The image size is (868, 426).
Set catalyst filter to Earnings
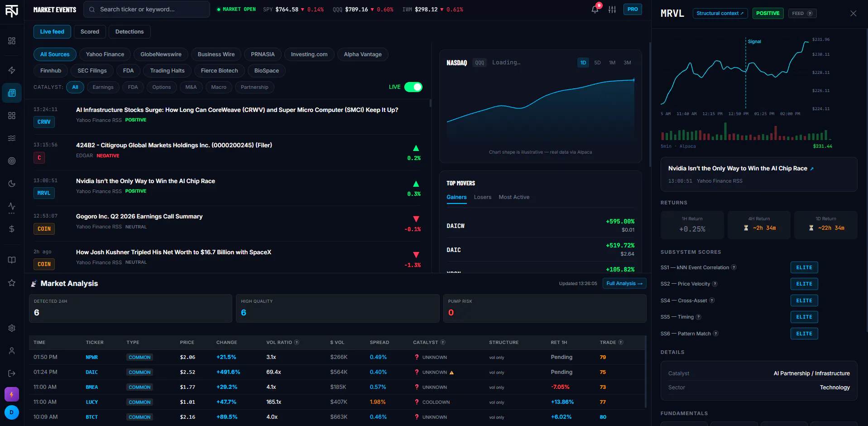103,87
